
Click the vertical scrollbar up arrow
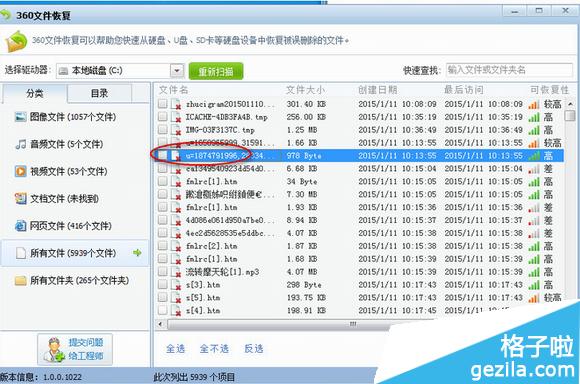(570, 104)
